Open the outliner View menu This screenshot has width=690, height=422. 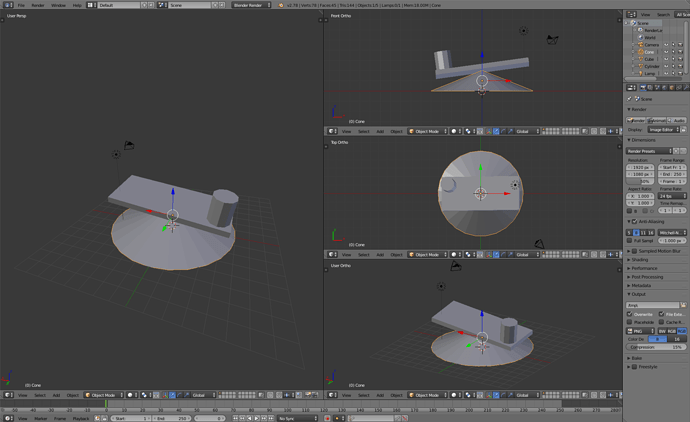coord(645,15)
